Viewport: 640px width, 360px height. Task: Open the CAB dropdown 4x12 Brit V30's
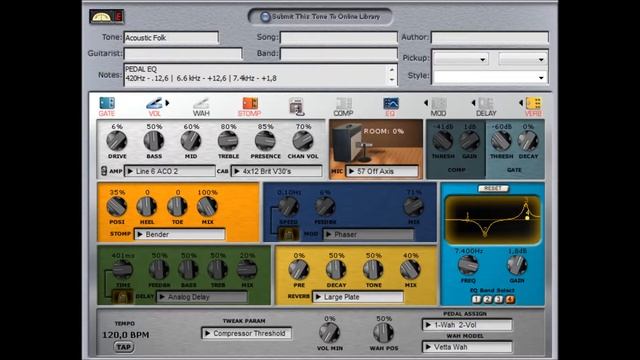pyautogui.click(x=277, y=171)
